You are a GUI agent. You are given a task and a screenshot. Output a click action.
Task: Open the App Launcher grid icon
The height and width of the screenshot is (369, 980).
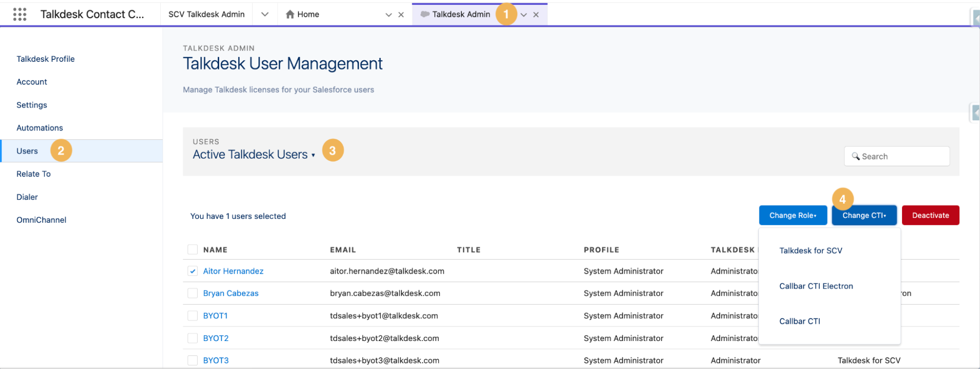pyautogui.click(x=20, y=14)
